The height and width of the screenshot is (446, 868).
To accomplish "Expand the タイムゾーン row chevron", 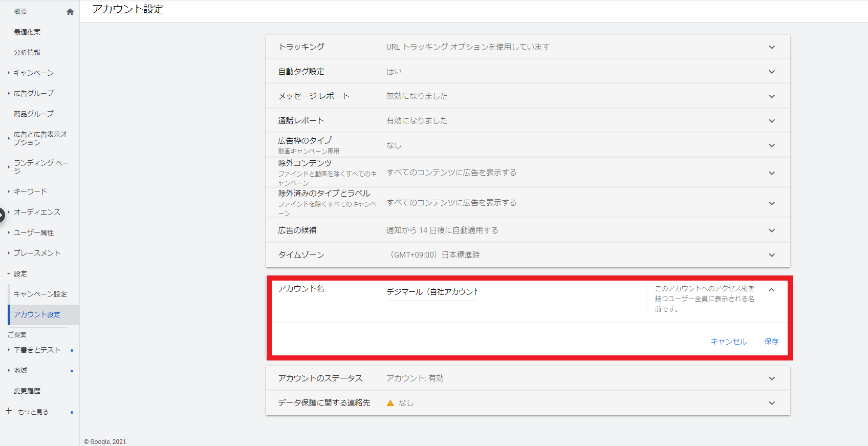I will point(772,255).
